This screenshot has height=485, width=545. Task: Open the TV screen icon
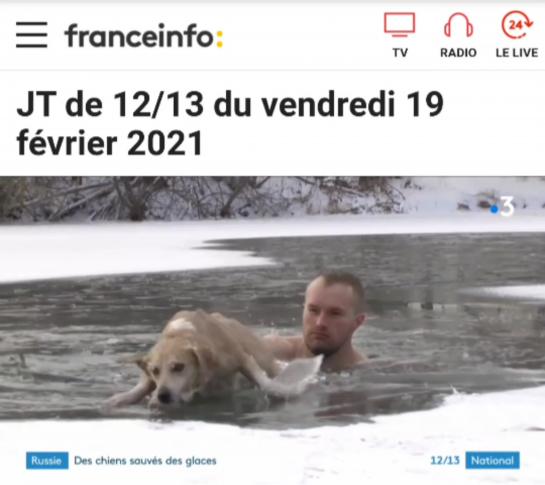(x=399, y=25)
